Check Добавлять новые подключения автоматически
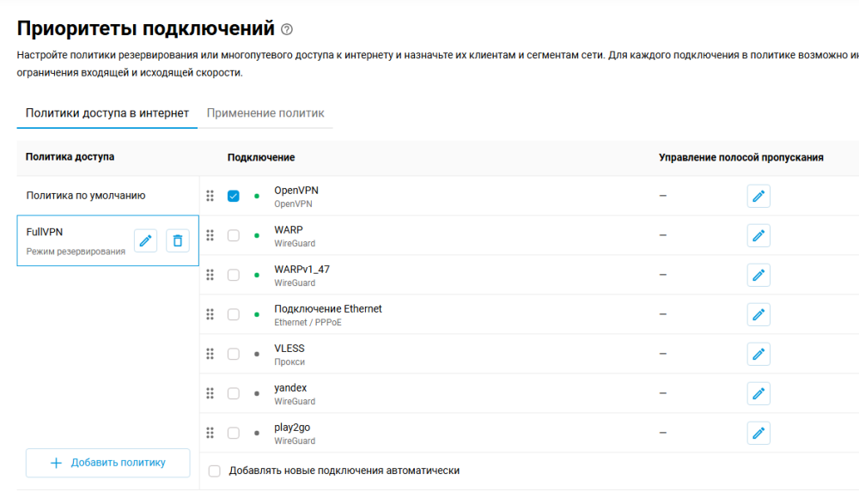859x504 pixels. click(214, 471)
